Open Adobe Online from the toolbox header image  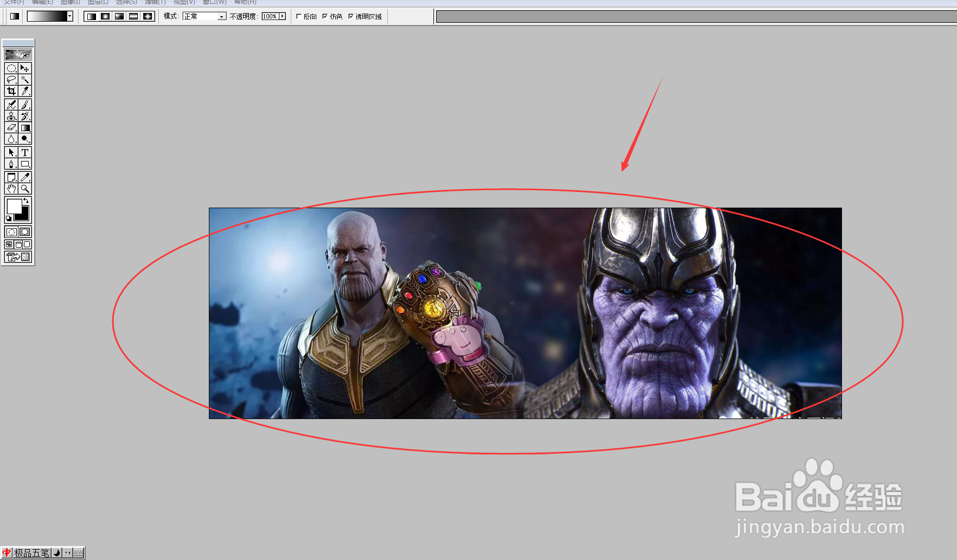pyautogui.click(x=18, y=54)
